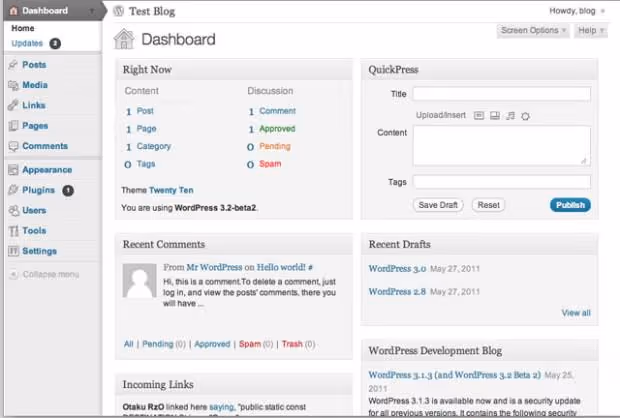Image resolution: width=620 pixels, height=418 pixels.
Task: Click the Add Media icon in QuickPress
Action: coord(525,116)
